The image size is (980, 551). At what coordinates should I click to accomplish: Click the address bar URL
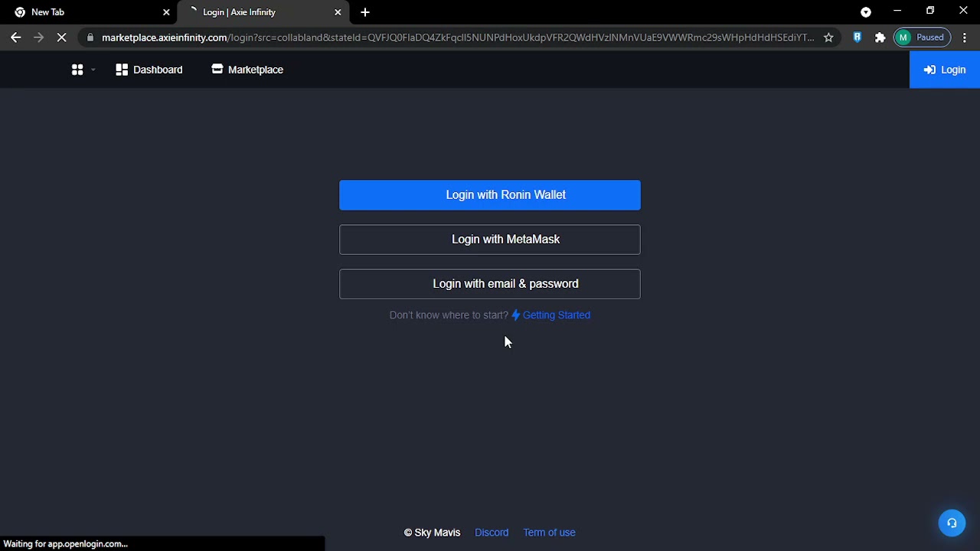pyautogui.click(x=458, y=37)
